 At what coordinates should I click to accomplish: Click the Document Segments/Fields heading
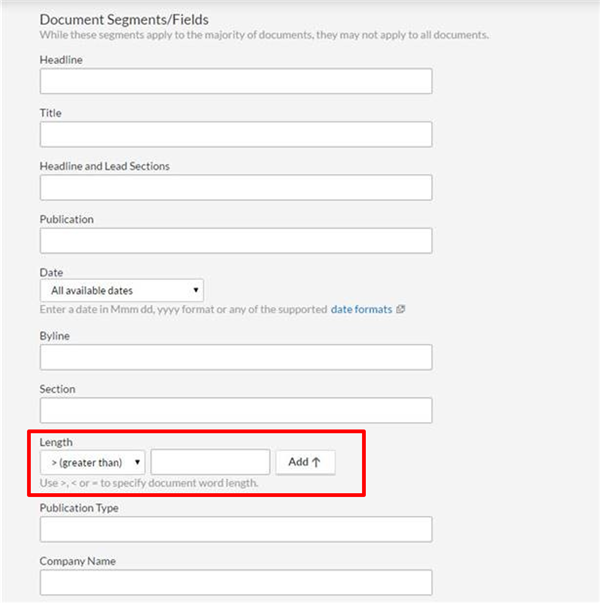click(x=124, y=20)
